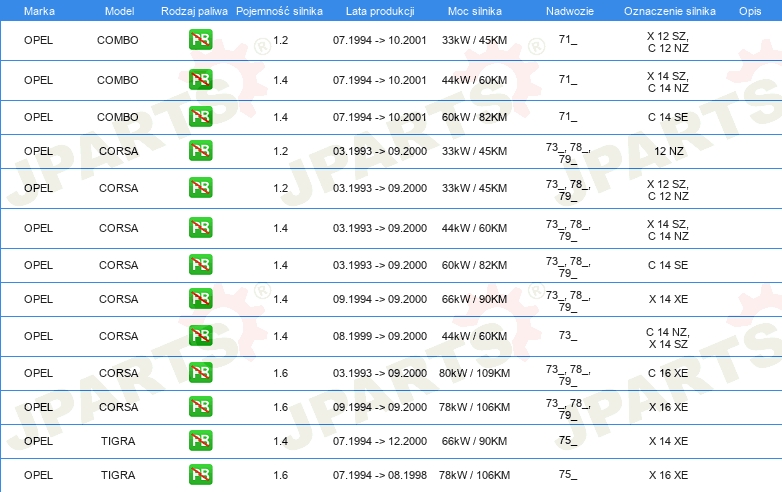Select the 71_ cell in the COMBO C 14 SE row
The height and width of the screenshot is (492, 782).
click(568, 116)
